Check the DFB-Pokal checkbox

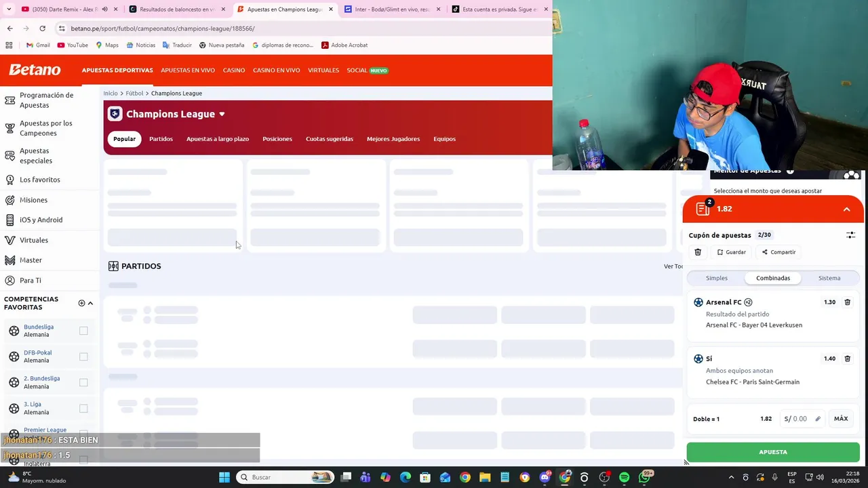[x=83, y=357]
